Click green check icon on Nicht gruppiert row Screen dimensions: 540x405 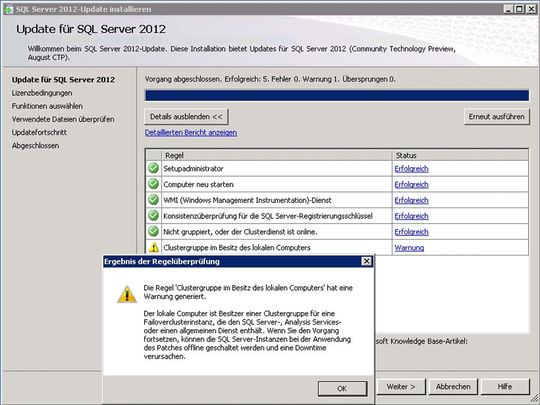point(153,231)
